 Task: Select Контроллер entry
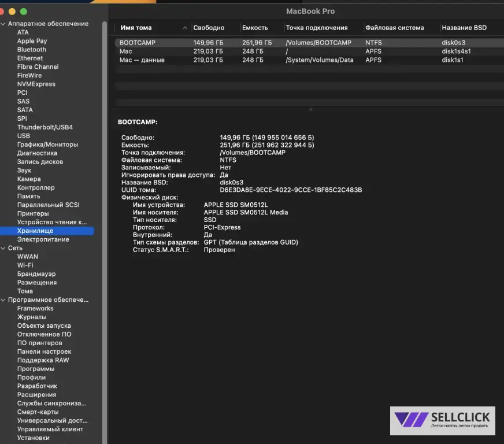(x=36, y=188)
